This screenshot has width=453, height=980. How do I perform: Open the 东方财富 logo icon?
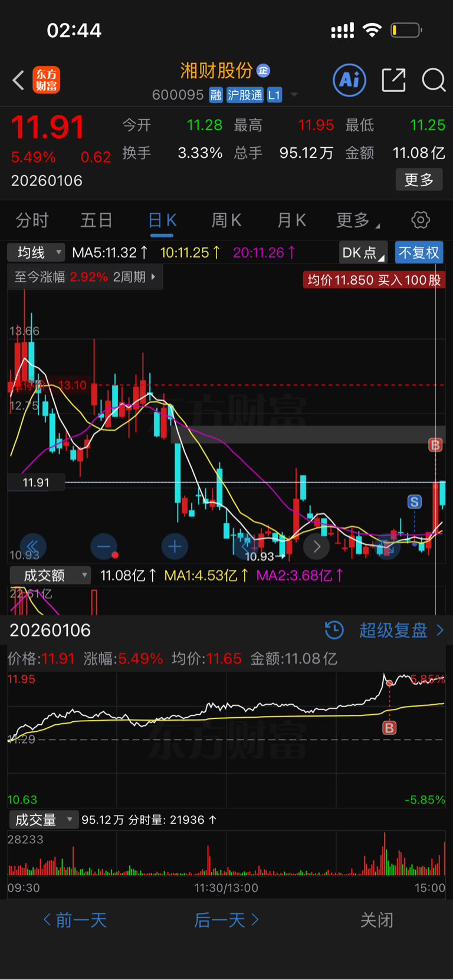click(x=47, y=80)
